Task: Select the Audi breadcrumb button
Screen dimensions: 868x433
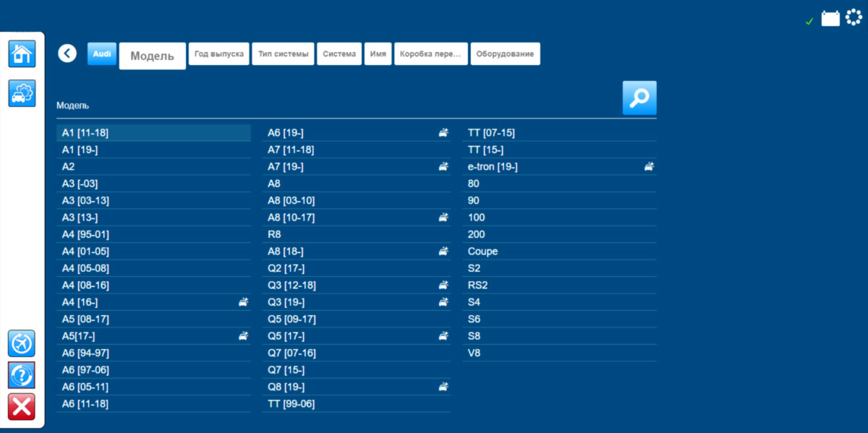Action: pyautogui.click(x=102, y=53)
